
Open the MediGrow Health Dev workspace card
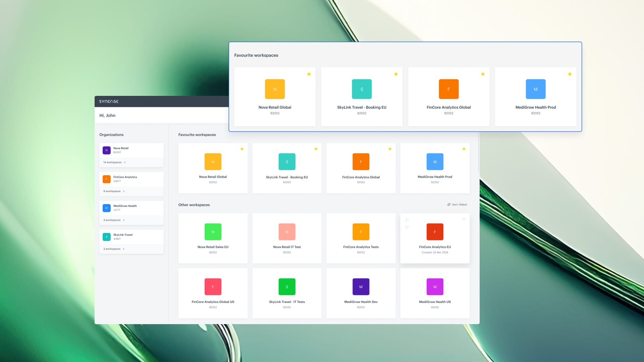(x=361, y=293)
